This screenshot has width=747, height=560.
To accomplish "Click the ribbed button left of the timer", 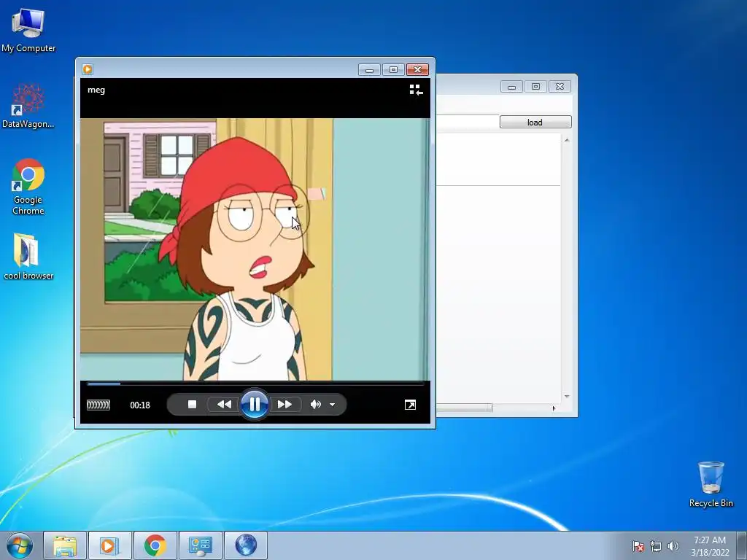I will [98, 405].
